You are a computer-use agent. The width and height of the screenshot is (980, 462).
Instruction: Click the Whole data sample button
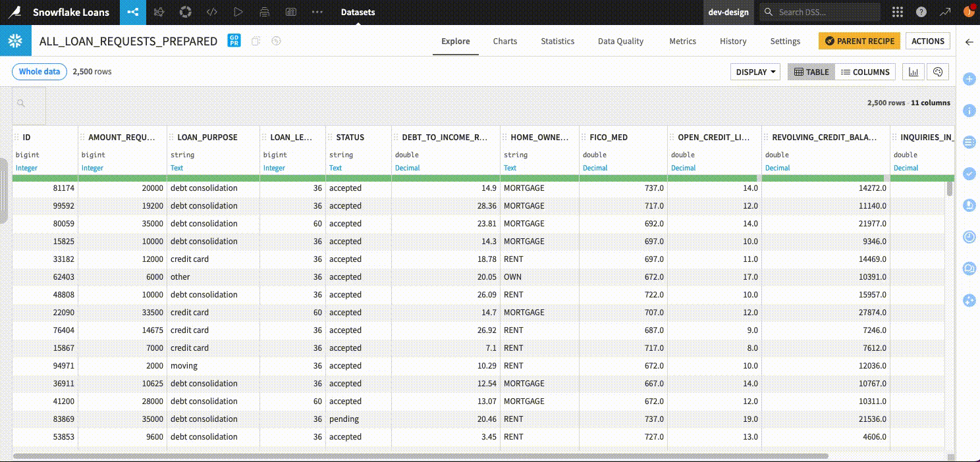pos(40,72)
